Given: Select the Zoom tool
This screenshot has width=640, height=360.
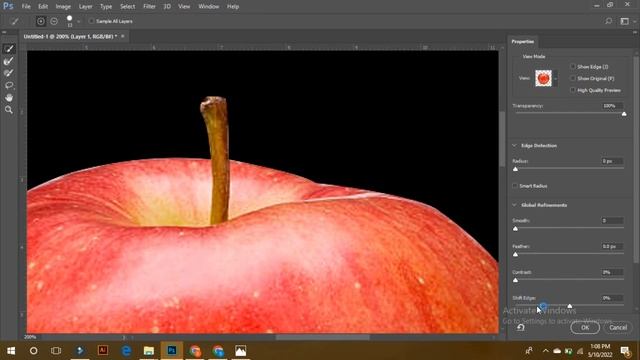Looking at the screenshot, I should click(9, 110).
